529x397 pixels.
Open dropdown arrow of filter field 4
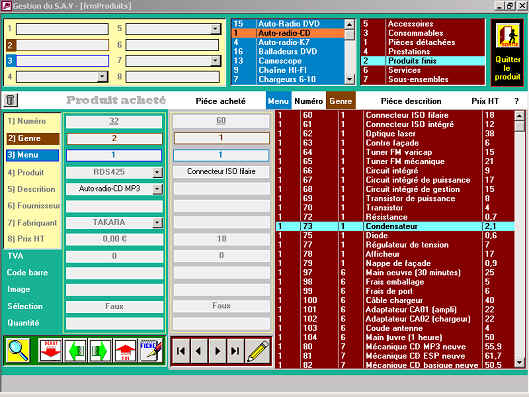click(102, 77)
